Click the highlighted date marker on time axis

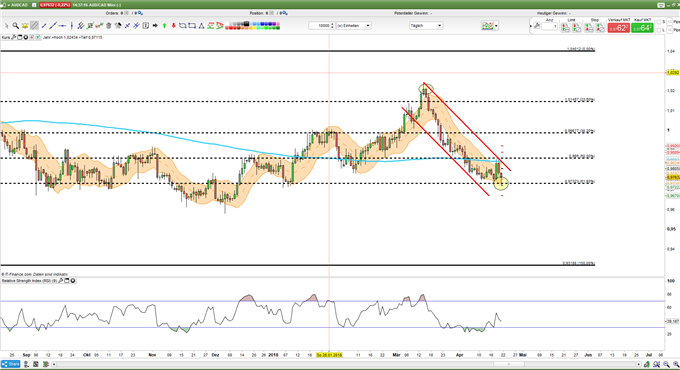[x=329, y=355]
